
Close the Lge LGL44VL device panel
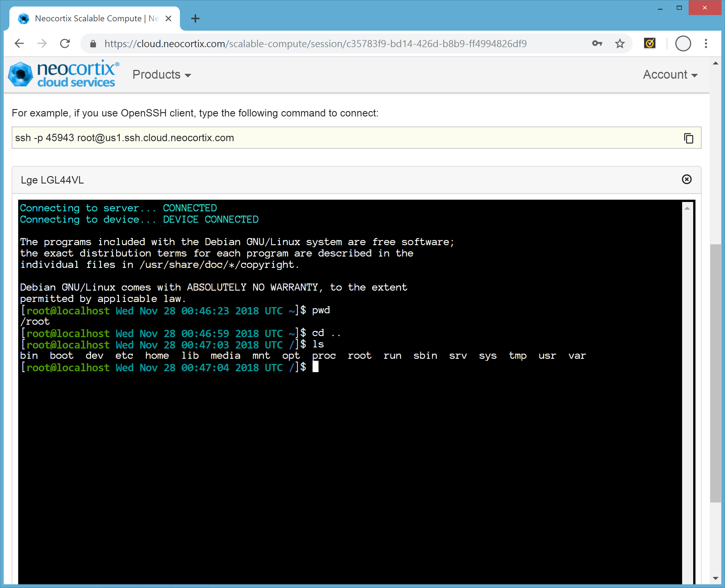[x=686, y=179]
